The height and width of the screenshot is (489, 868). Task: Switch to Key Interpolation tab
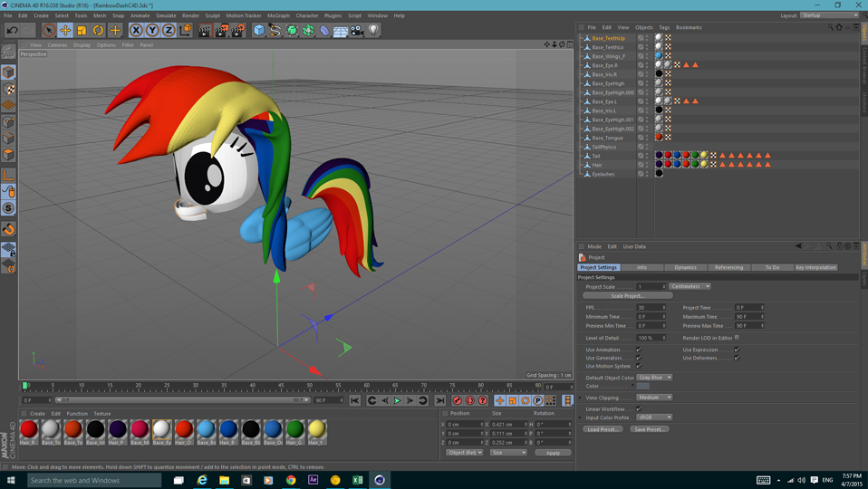point(816,267)
